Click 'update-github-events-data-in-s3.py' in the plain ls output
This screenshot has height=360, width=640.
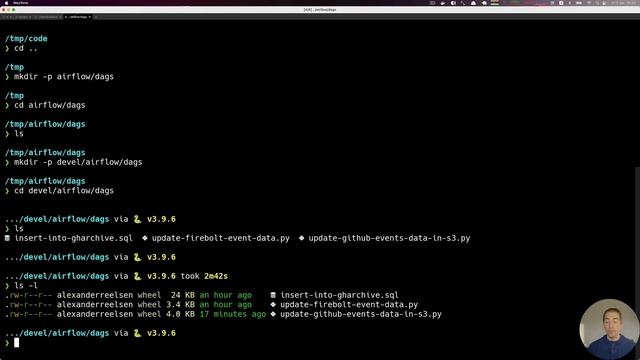click(389, 238)
